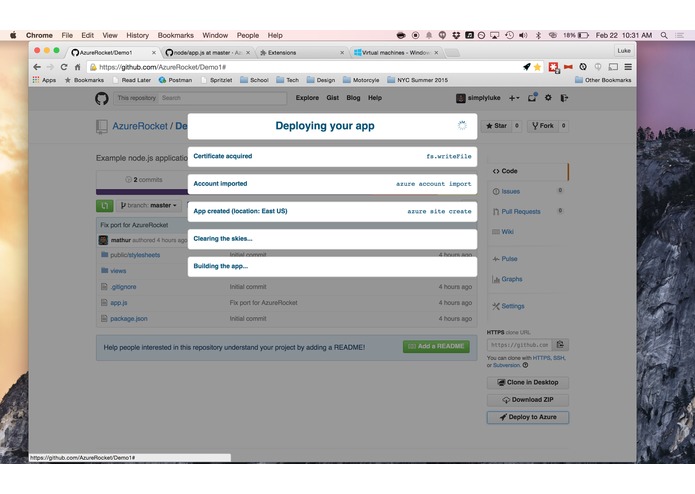Click the volume icon in menu bar
This screenshot has width=695, height=494.
point(523,35)
